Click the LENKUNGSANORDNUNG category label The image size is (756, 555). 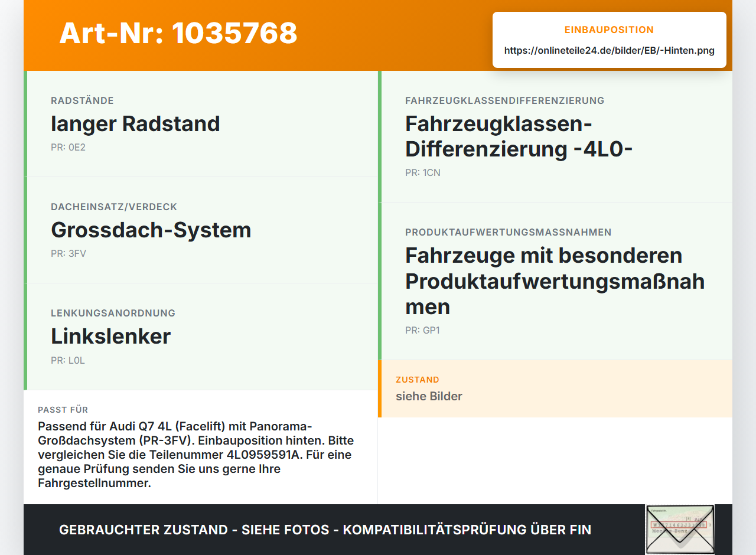coord(113,313)
